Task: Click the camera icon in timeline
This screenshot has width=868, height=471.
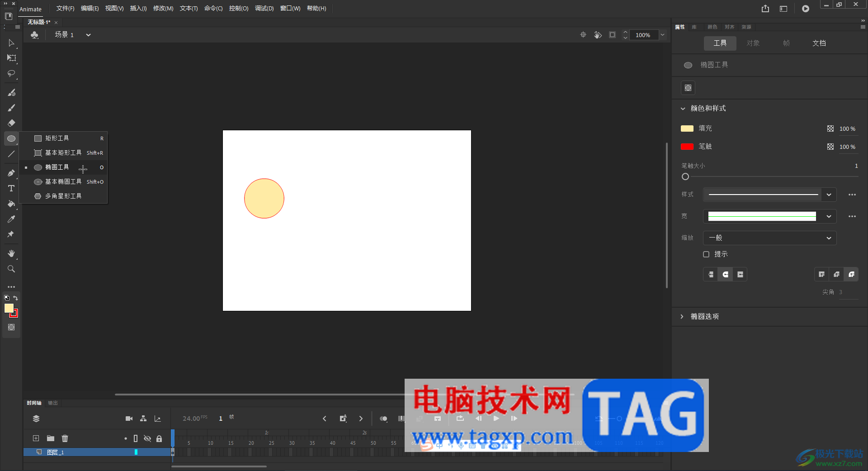Action: click(129, 419)
